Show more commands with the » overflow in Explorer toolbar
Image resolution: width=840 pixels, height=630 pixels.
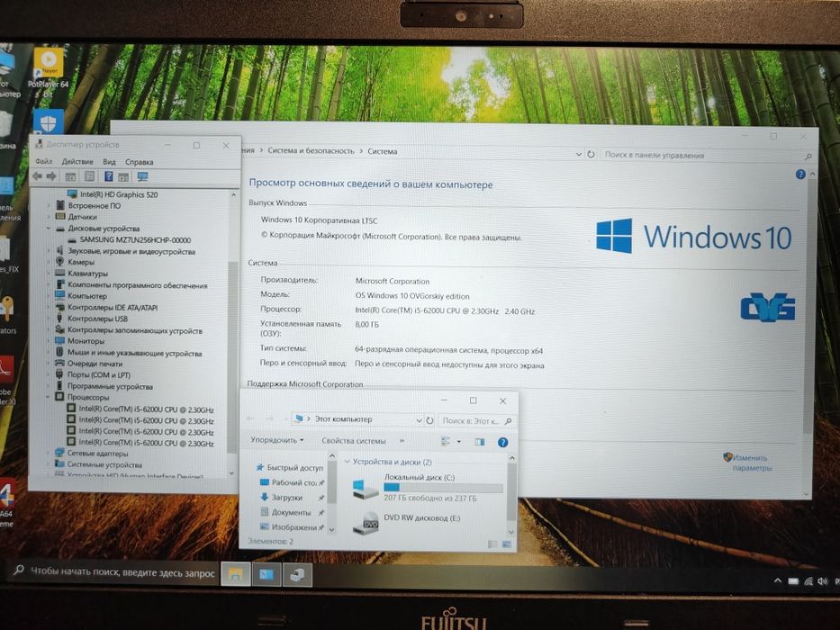402,441
